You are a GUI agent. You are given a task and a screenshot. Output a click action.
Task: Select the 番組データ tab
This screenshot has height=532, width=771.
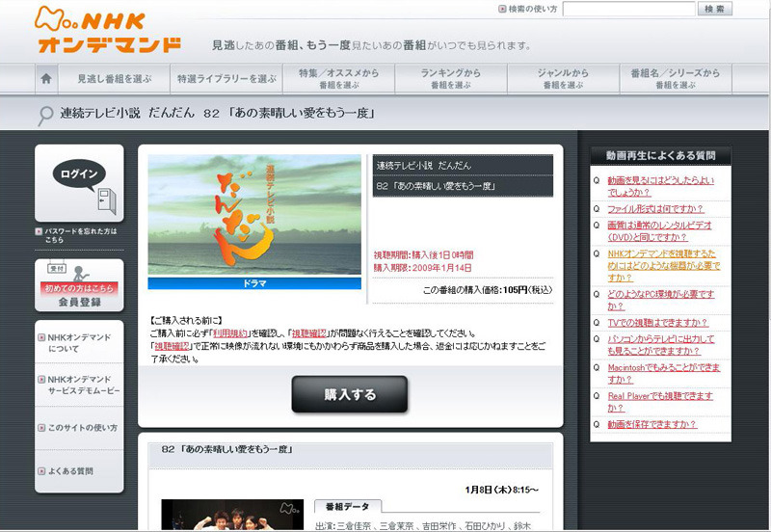pyautogui.click(x=347, y=506)
